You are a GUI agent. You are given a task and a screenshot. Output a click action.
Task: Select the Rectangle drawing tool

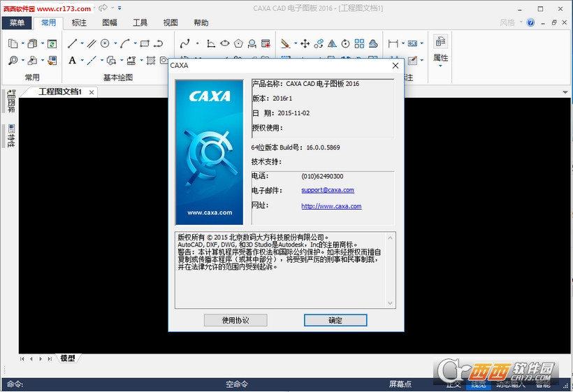point(145,43)
